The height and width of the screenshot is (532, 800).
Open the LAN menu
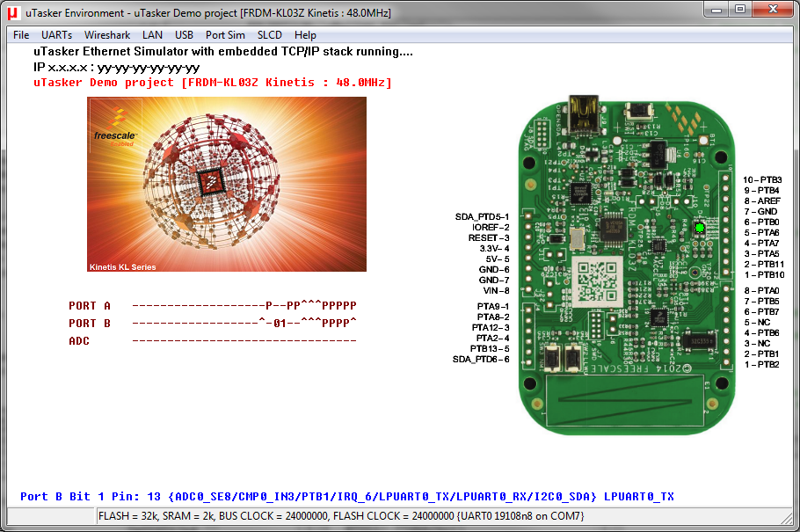point(152,34)
